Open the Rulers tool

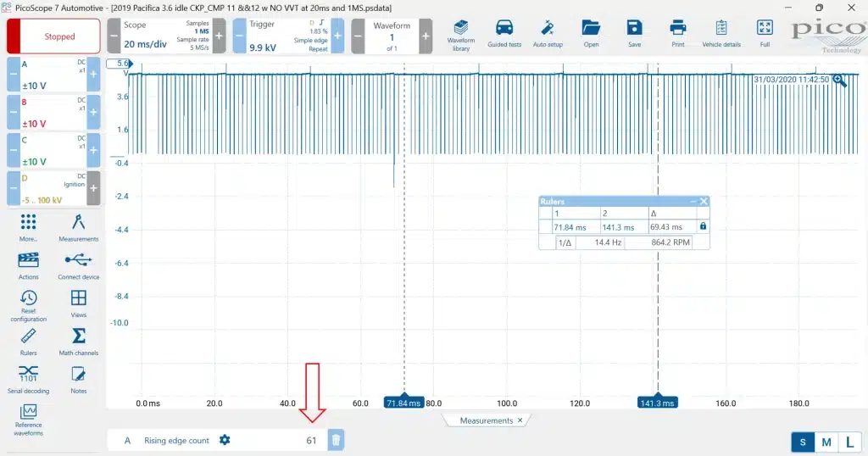(x=28, y=342)
